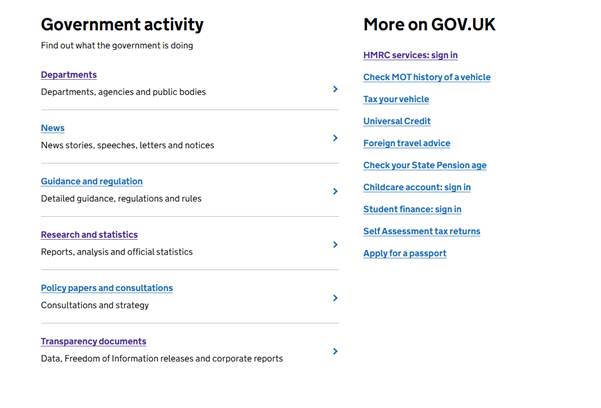Go to the News section link
The image size is (601, 408).
(x=53, y=128)
